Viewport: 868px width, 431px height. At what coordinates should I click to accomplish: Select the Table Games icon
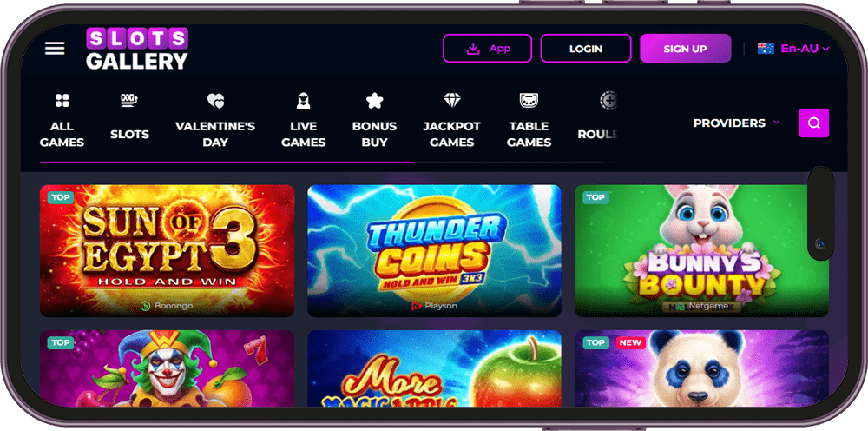pos(529,101)
